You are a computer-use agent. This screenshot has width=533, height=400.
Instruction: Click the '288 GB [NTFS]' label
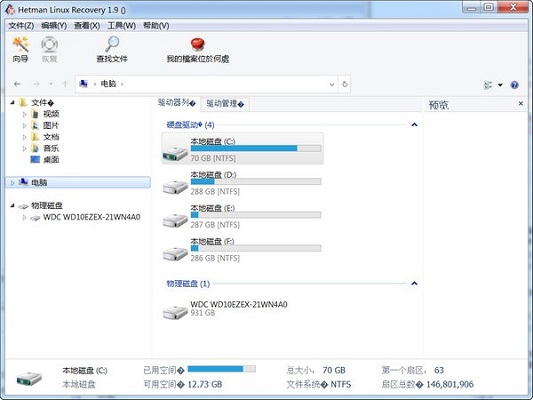(x=215, y=191)
